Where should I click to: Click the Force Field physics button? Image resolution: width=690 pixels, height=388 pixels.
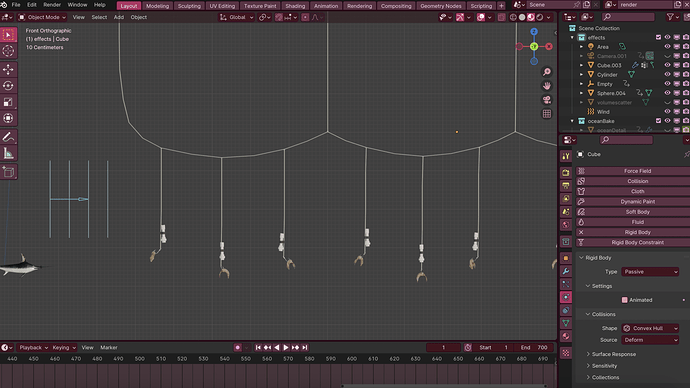(x=633, y=171)
